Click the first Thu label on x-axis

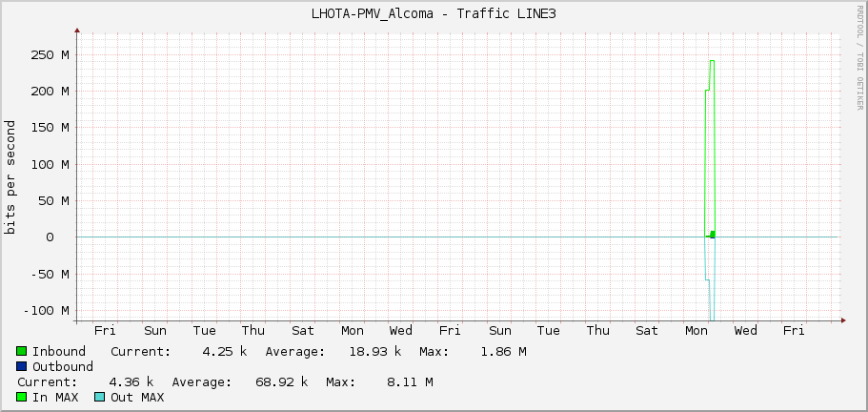(x=253, y=331)
